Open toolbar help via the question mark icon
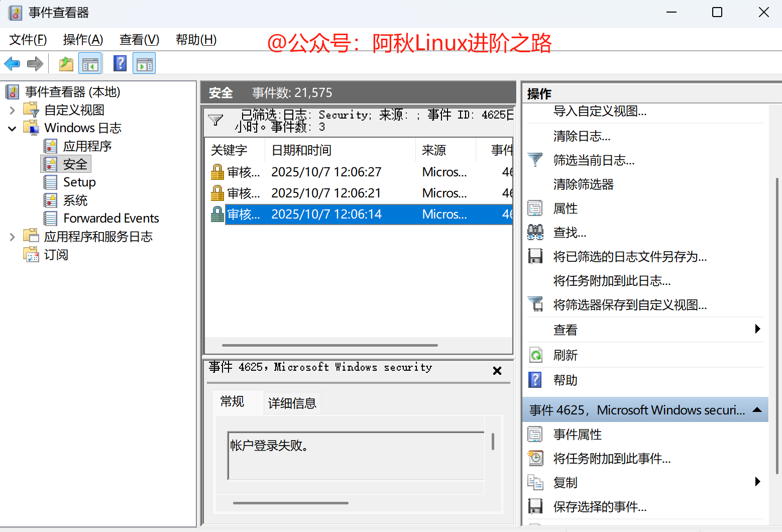Screen dimensions: 782x532 (119, 63)
